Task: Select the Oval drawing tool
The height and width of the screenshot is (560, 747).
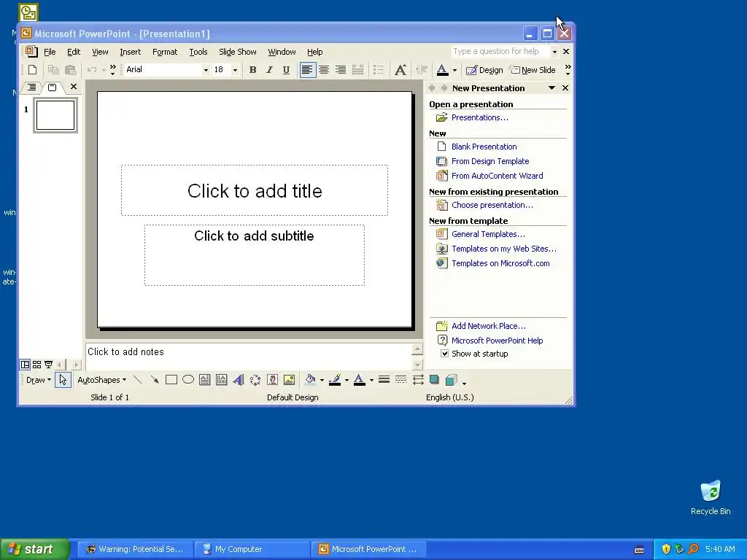Action: (188, 380)
